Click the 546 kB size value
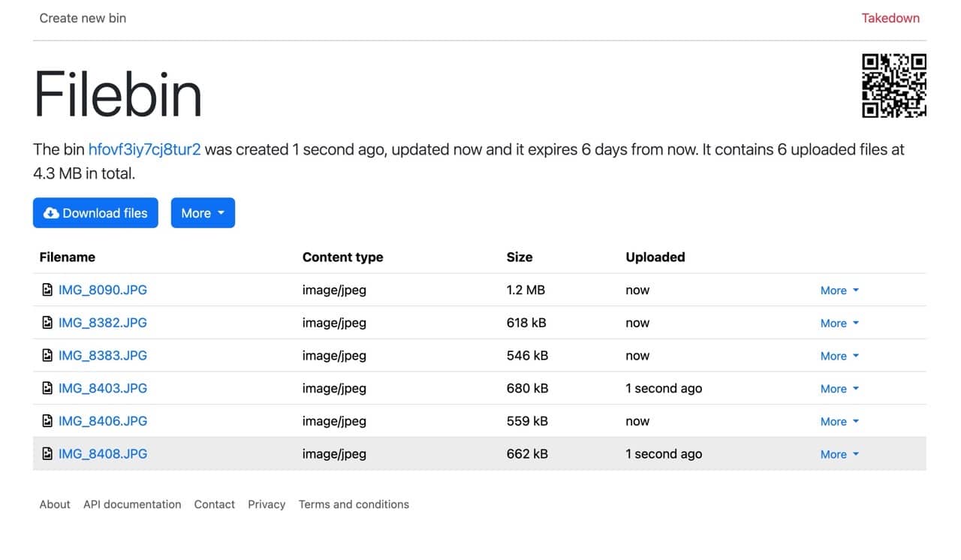Screen dimensions: 961x560 click(527, 355)
